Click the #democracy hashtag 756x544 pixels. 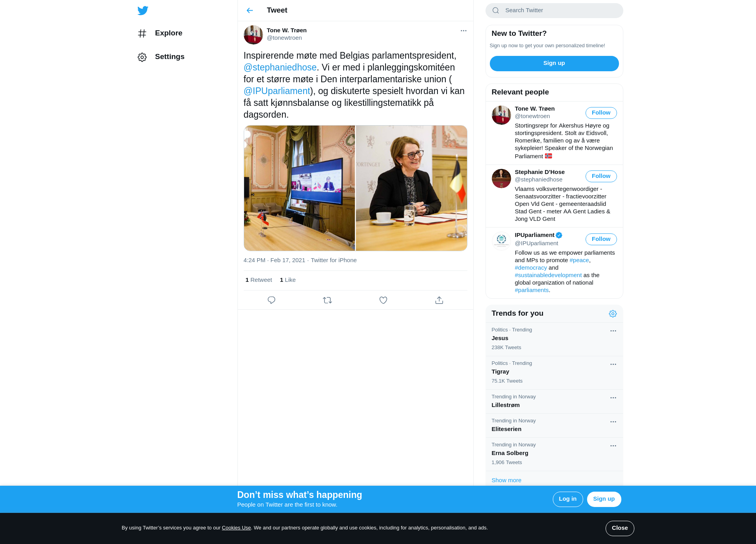click(x=531, y=268)
